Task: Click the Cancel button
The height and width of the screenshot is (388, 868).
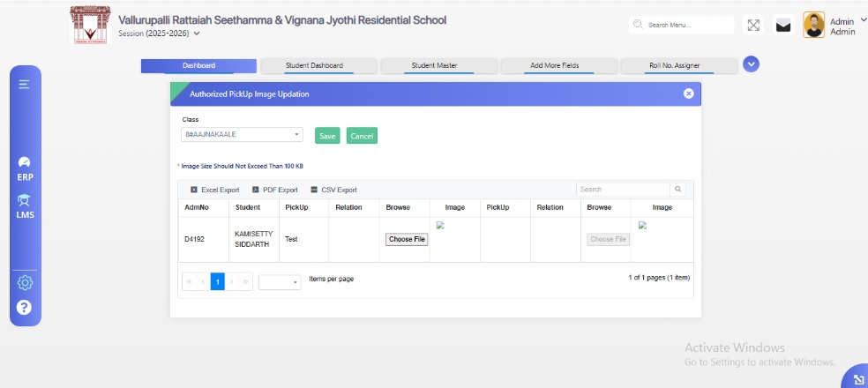Action: pos(362,136)
